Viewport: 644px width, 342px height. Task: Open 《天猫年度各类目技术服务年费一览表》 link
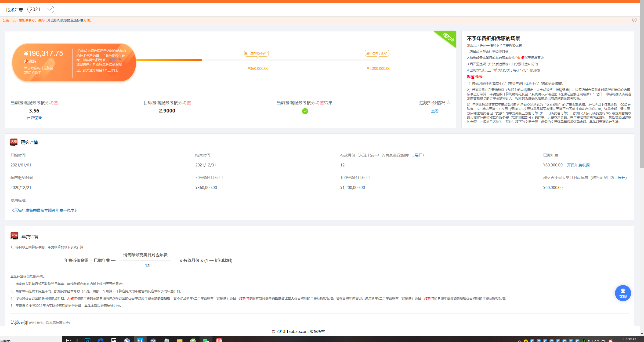44,210
